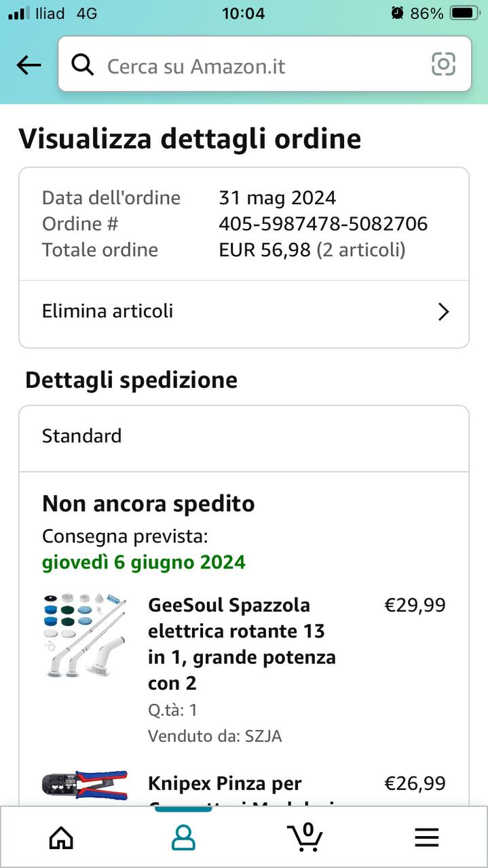Image resolution: width=488 pixels, height=868 pixels.
Task: Open the shopping cart icon
Action: click(x=305, y=837)
